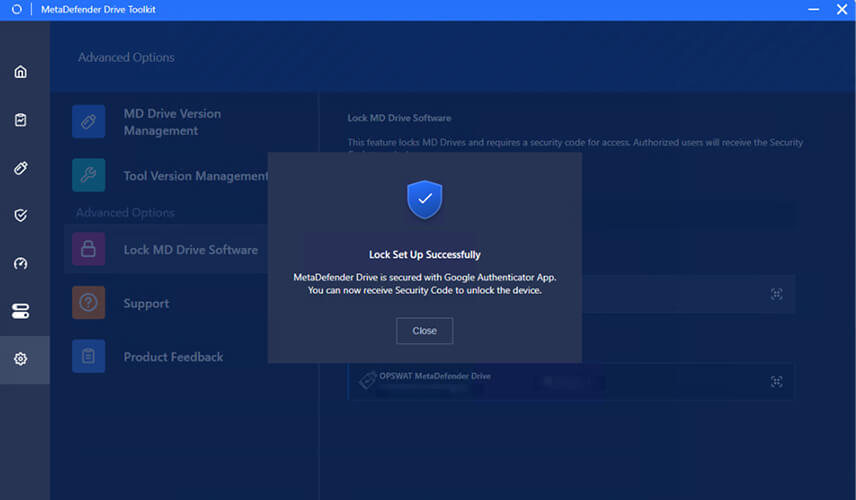The image size is (856, 500).
Task: Click the MetaDefender logo in title bar
Action: click(x=17, y=9)
